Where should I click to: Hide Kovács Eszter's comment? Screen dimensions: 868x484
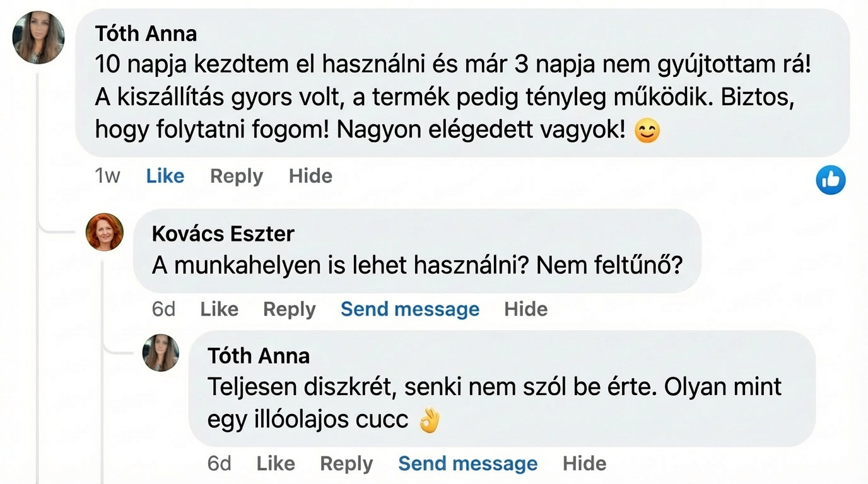pyautogui.click(x=525, y=309)
